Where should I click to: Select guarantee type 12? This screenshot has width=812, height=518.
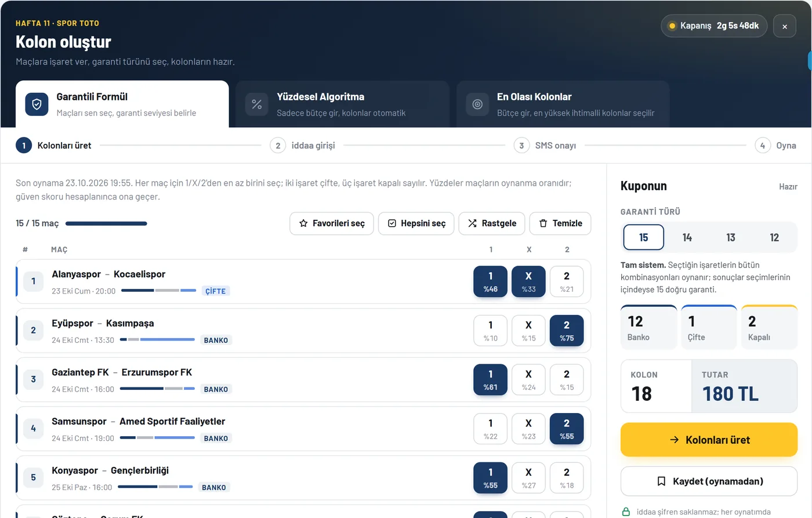pos(774,237)
